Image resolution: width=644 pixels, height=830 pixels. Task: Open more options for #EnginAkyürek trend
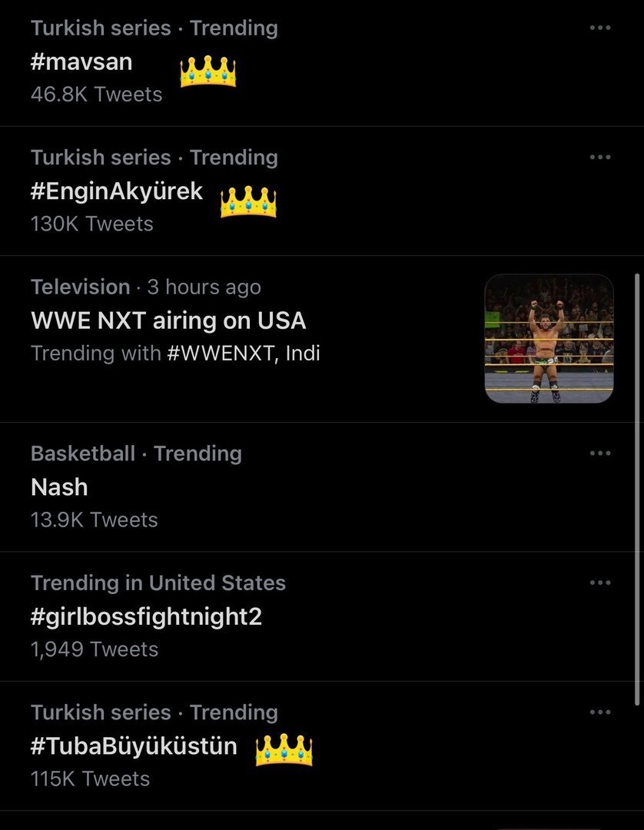[x=599, y=158]
